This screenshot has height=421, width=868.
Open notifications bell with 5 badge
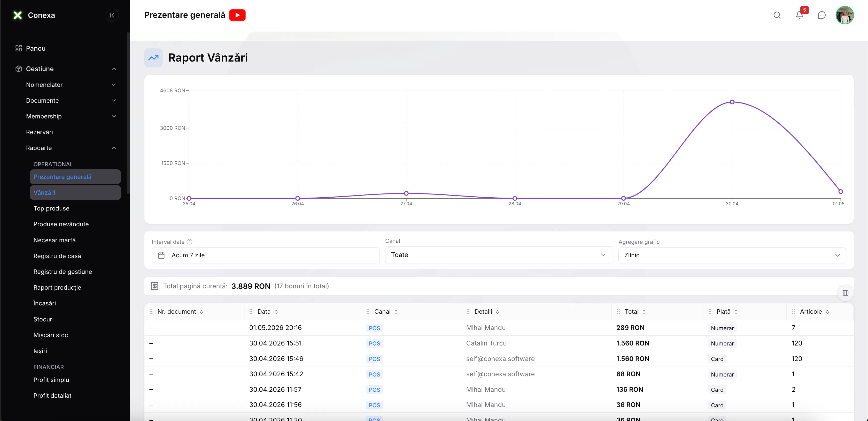[x=800, y=15]
